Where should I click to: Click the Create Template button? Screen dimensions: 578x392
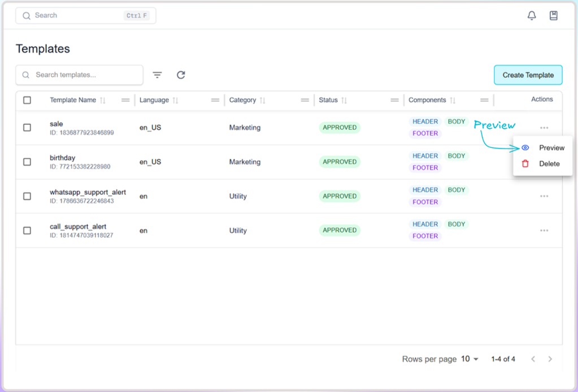pyautogui.click(x=528, y=75)
